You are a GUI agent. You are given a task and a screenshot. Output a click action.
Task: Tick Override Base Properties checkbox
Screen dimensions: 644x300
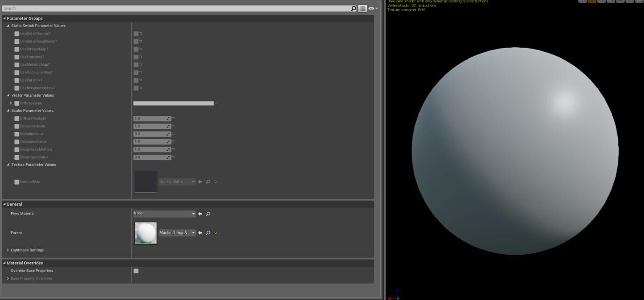coord(136,271)
